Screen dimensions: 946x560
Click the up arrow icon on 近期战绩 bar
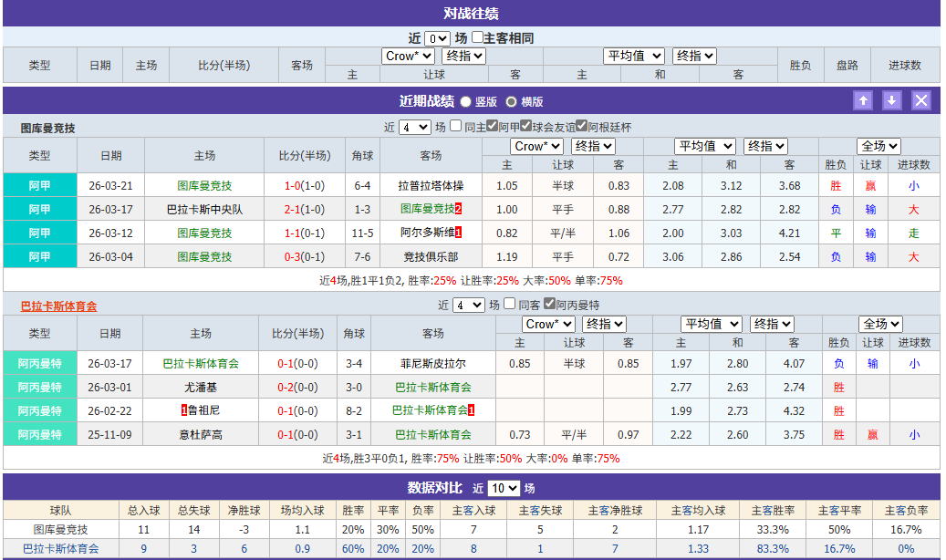click(x=862, y=99)
